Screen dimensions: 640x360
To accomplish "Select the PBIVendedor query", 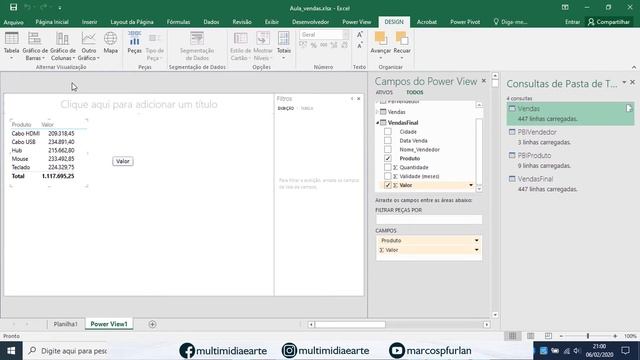I will [x=570, y=137].
